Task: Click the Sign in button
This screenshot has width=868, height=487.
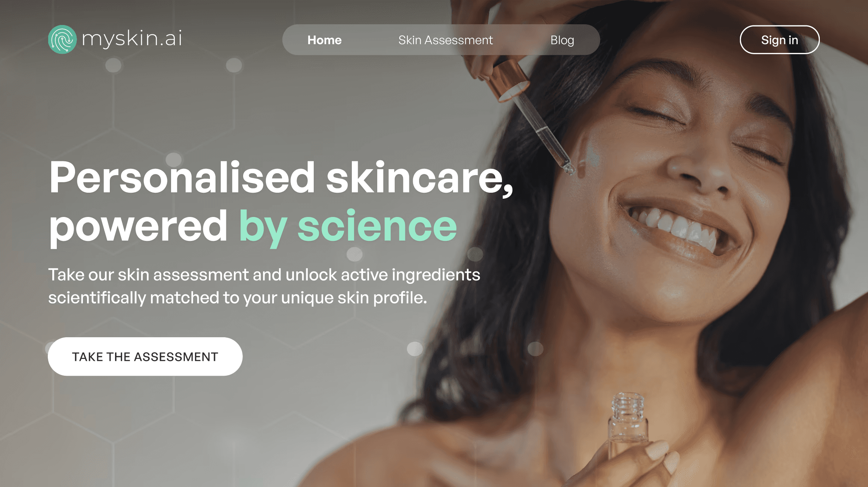Action: [x=779, y=40]
